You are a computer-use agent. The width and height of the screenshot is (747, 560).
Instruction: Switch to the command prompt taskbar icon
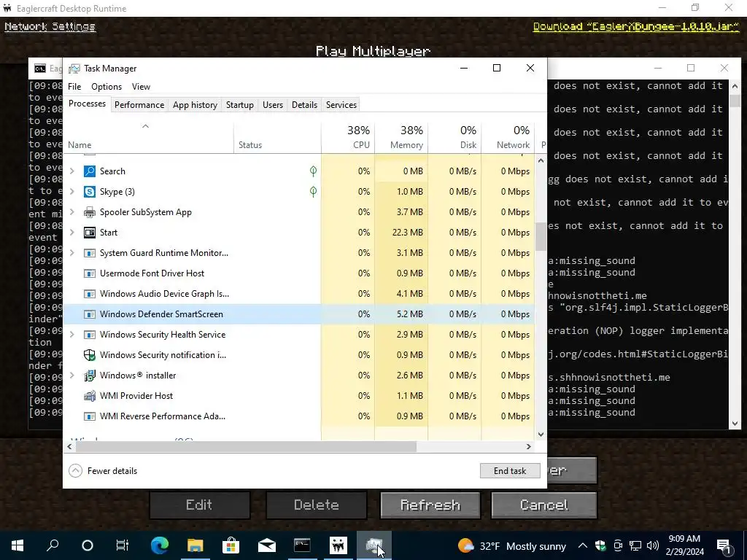point(302,545)
